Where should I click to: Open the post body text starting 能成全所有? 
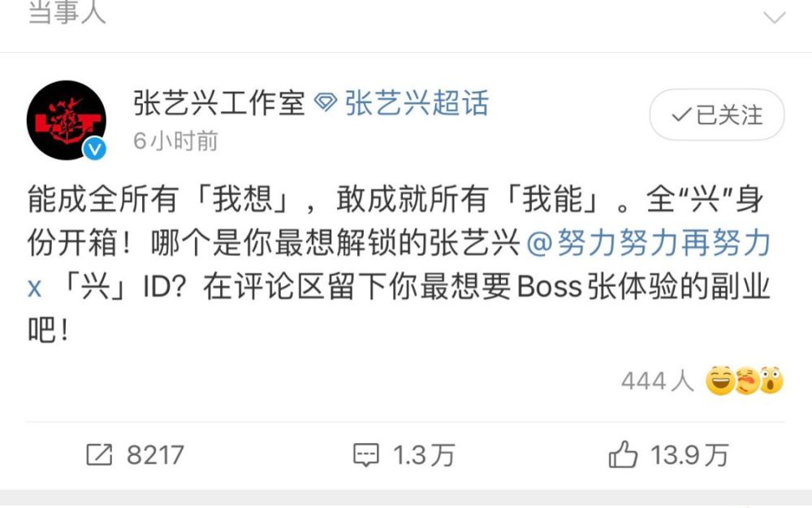coord(399,264)
